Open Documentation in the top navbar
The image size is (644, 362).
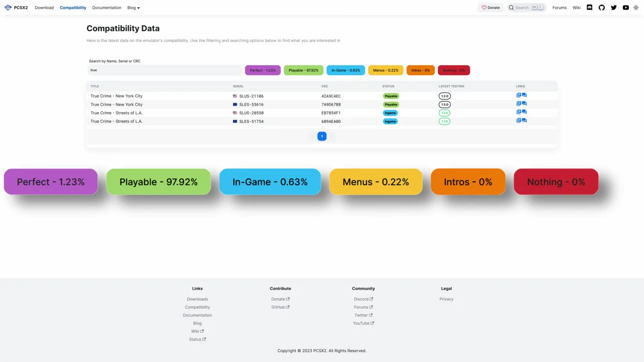(107, 8)
